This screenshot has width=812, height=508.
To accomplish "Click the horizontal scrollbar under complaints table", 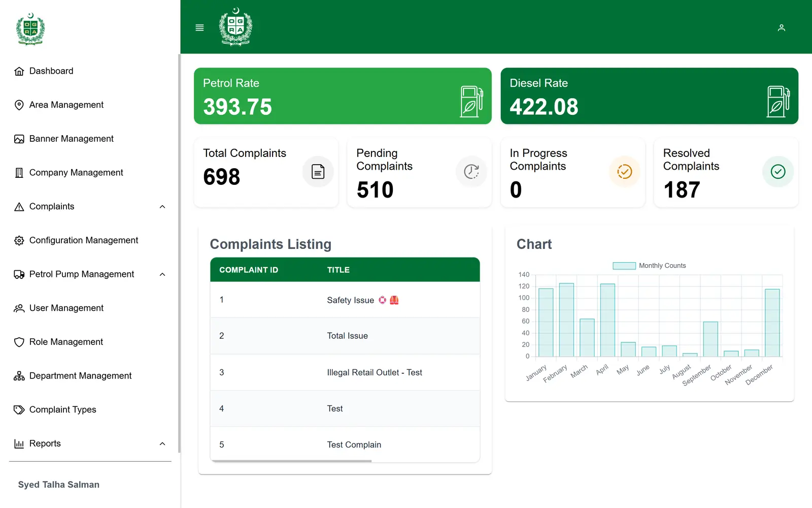I will [x=291, y=461].
